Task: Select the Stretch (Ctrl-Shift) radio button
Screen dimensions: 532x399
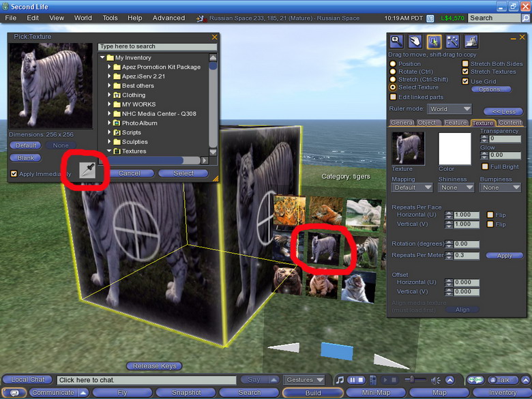Action: (x=393, y=79)
